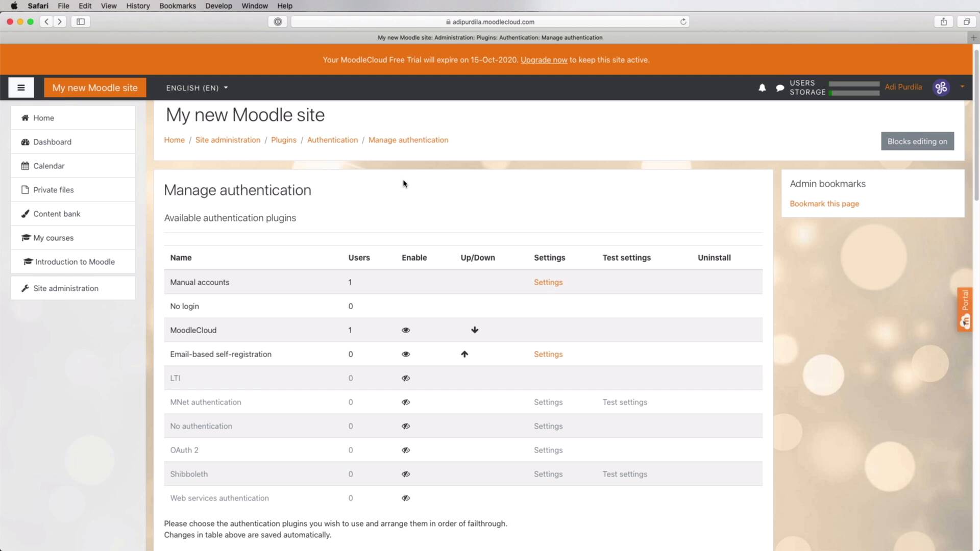Open Site administration via the wrench icon
The height and width of the screenshot is (551, 980).
[65, 288]
